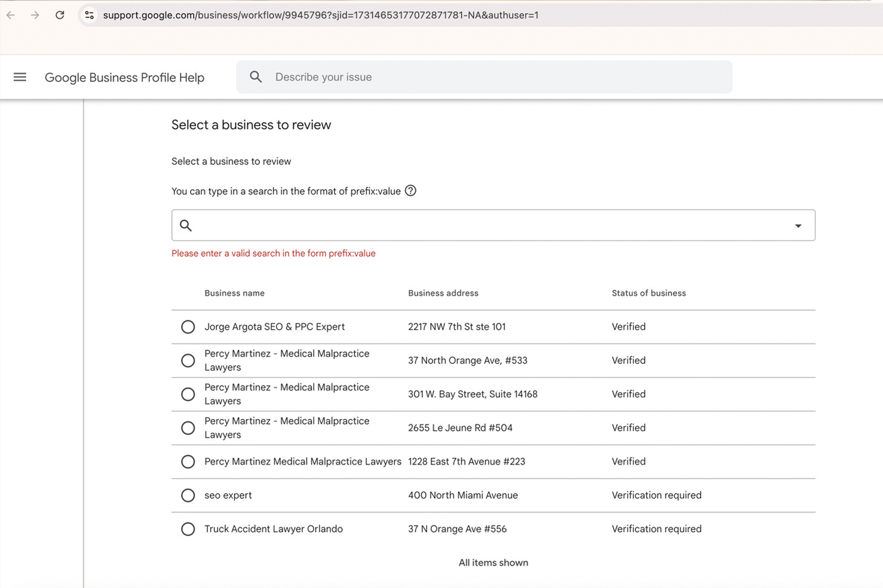This screenshot has width=883, height=588.
Task: Click address 37 North Orange Ave, #533
Action: click(x=468, y=360)
